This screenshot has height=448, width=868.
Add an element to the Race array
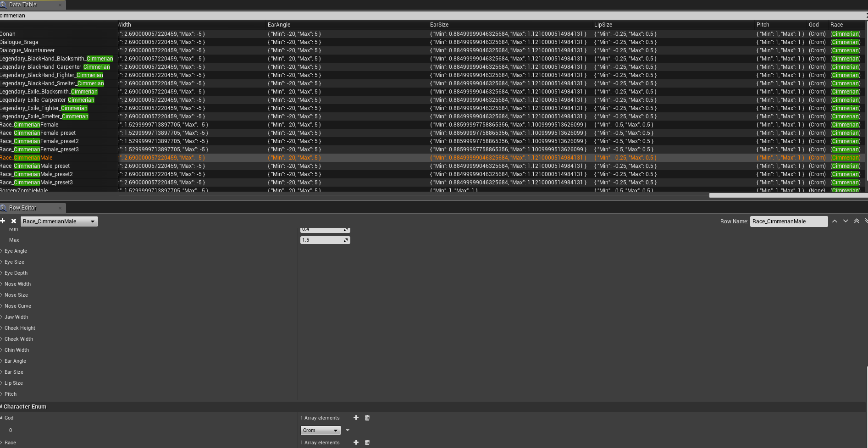[356, 442]
